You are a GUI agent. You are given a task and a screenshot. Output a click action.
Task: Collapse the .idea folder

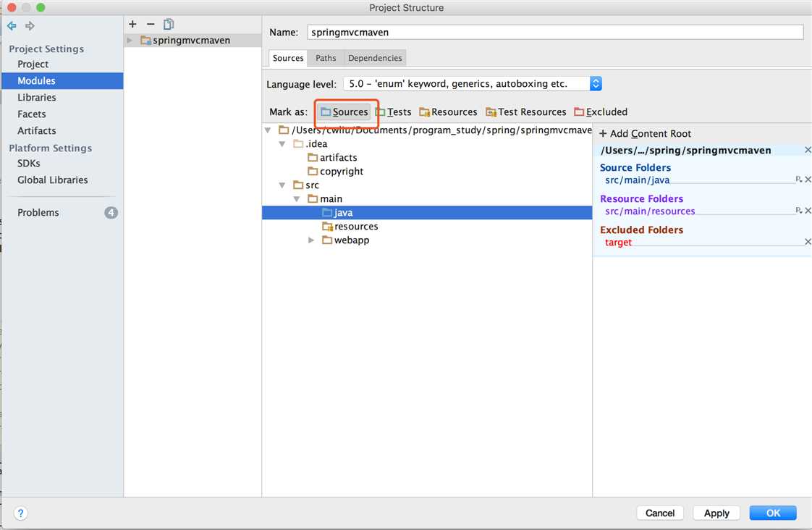282,144
